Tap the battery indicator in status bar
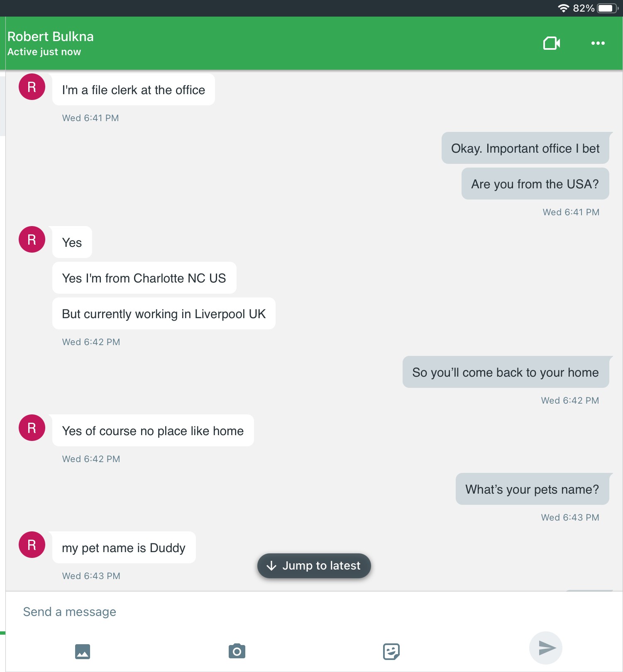623x672 pixels. point(607,8)
